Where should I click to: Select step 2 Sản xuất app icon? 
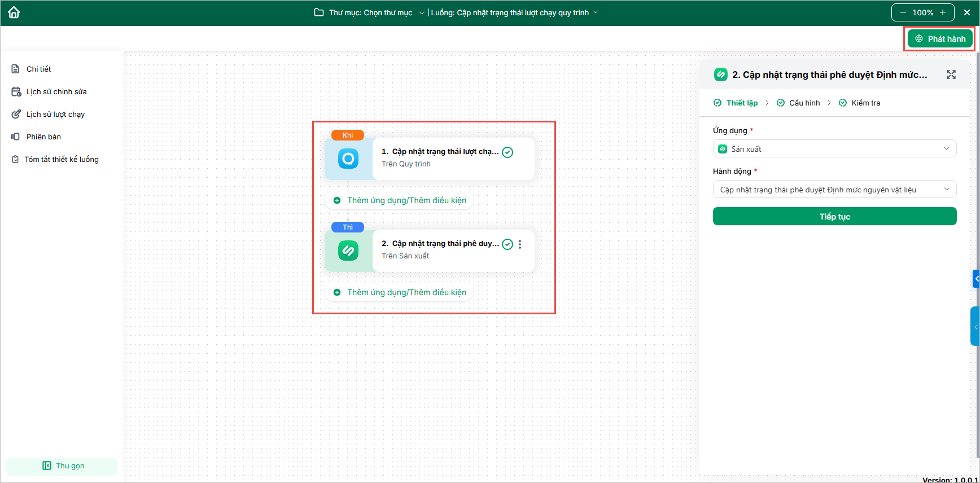(348, 251)
